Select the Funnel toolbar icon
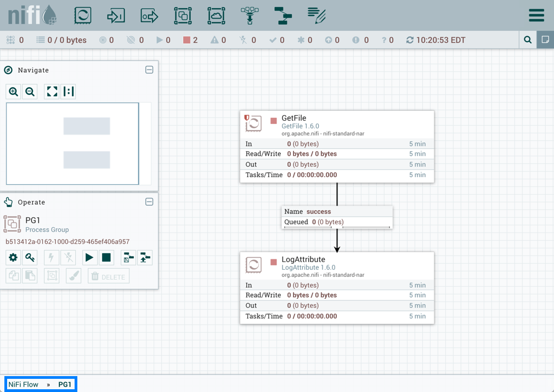 (250, 15)
